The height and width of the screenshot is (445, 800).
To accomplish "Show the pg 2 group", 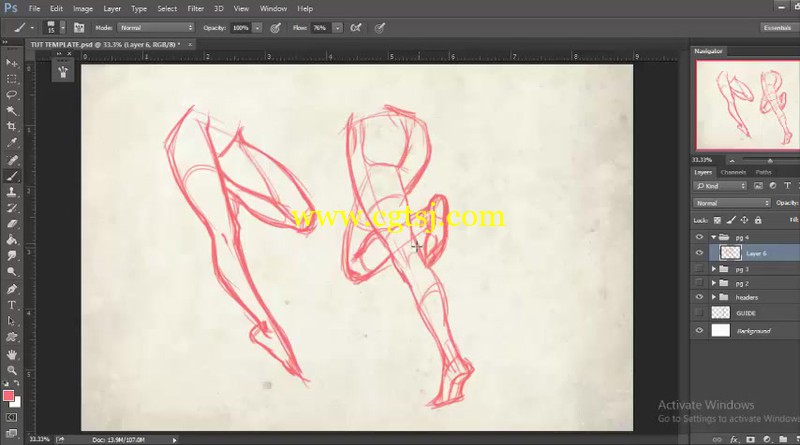I will 699,282.
